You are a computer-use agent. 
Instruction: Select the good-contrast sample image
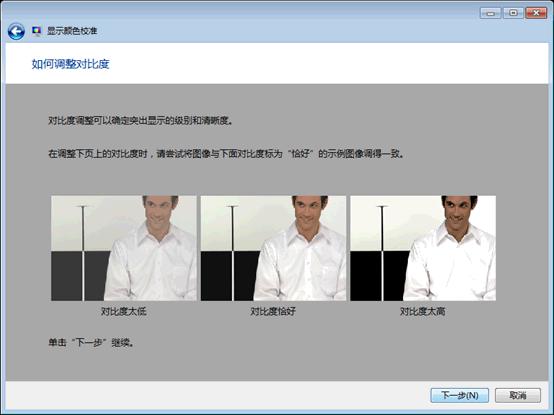pos(273,248)
